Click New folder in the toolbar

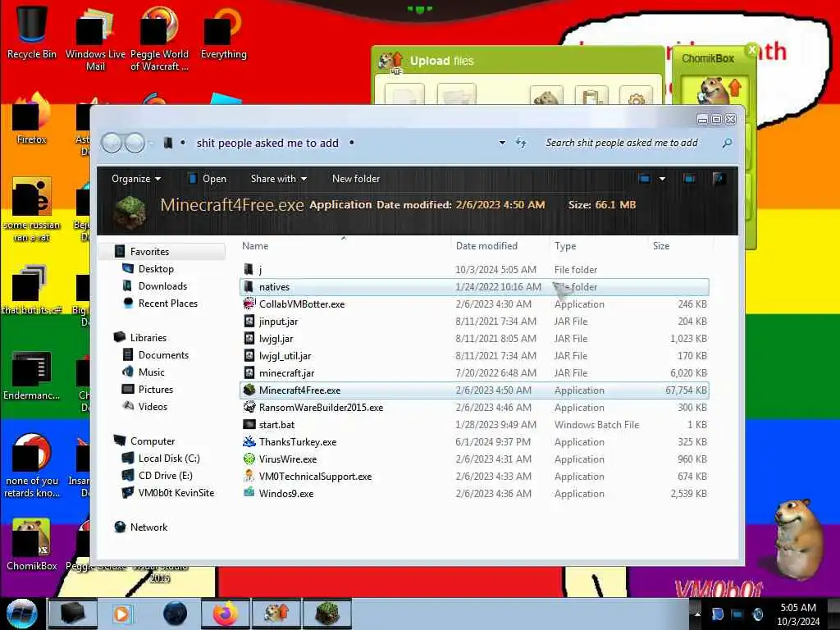[356, 178]
